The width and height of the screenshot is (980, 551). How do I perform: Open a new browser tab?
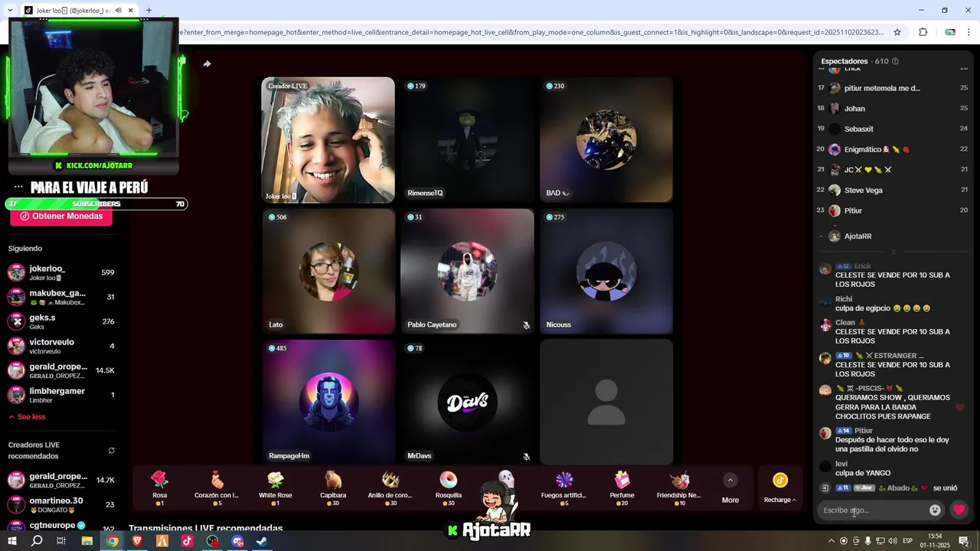tap(149, 11)
